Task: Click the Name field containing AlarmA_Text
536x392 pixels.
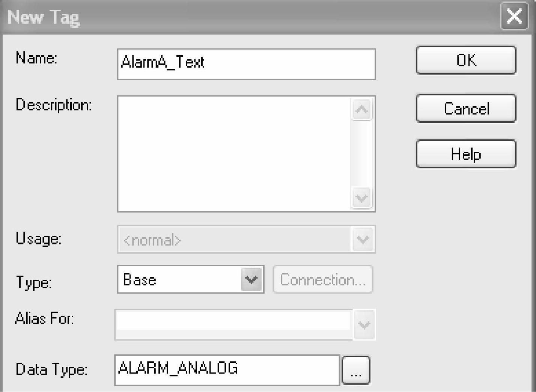Action: pos(246,64)
